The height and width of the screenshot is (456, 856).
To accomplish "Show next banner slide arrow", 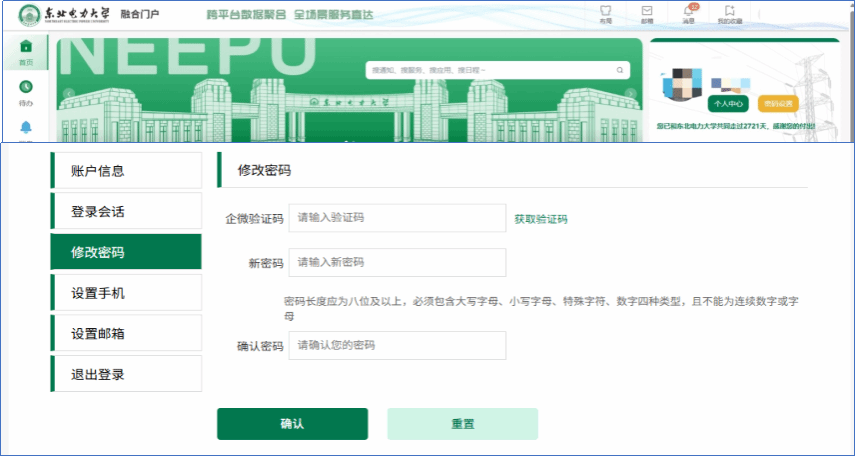I will [x=631, y=93].
